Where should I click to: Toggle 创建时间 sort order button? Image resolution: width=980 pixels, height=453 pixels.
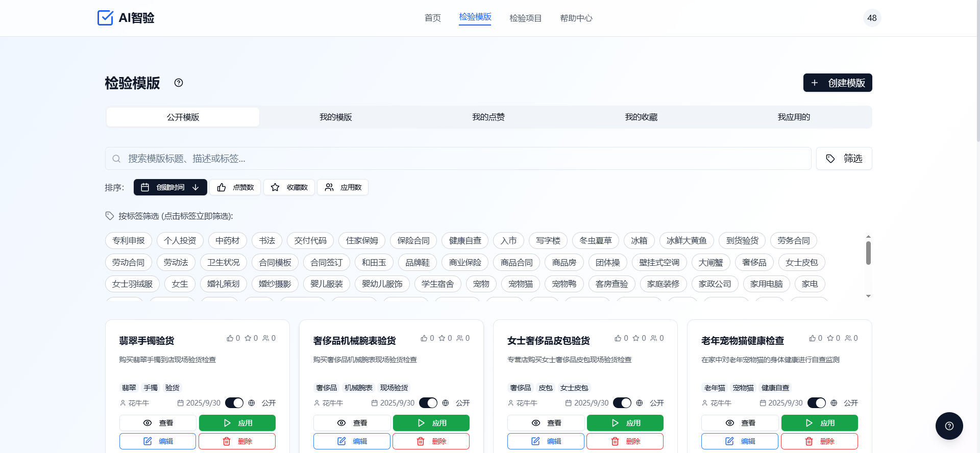(x=170, y=187)
